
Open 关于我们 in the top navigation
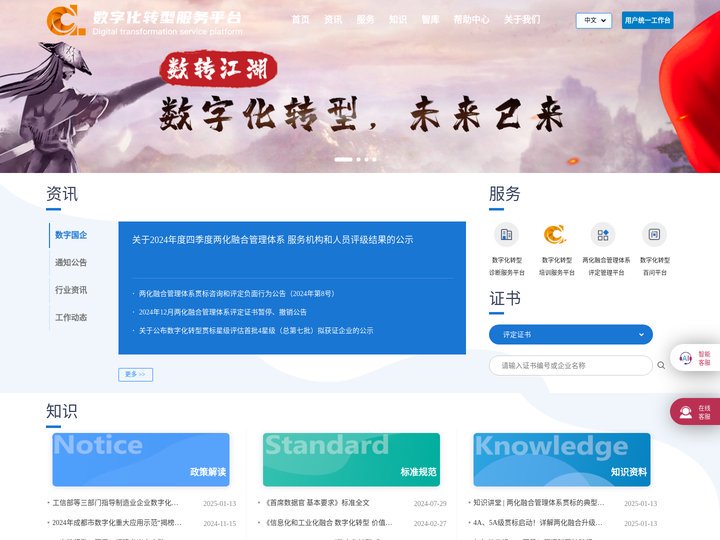522,19
